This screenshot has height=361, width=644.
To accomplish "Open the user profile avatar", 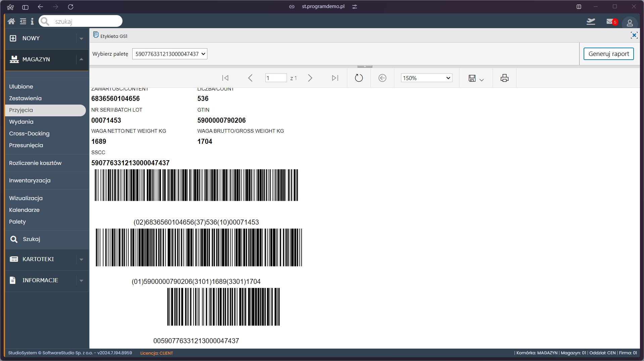I will [x=630, y=23].
